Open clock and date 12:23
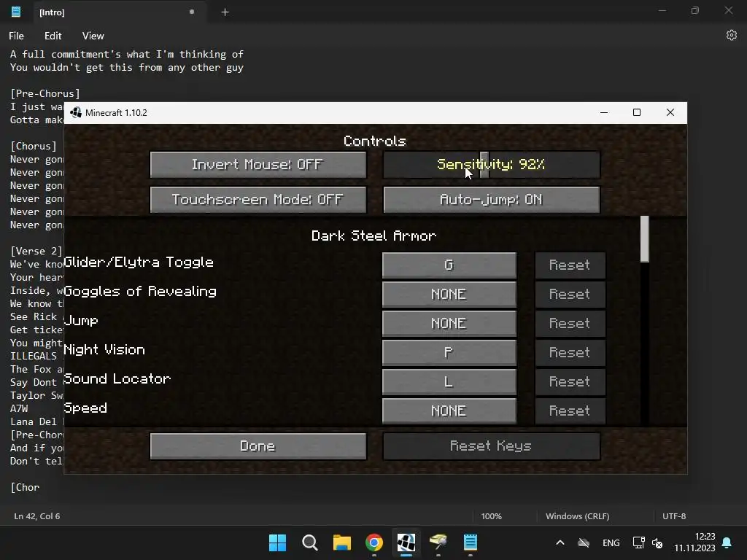Image resolution: width=747 pixels, height=560 pixels. click(x=694, y=542)
